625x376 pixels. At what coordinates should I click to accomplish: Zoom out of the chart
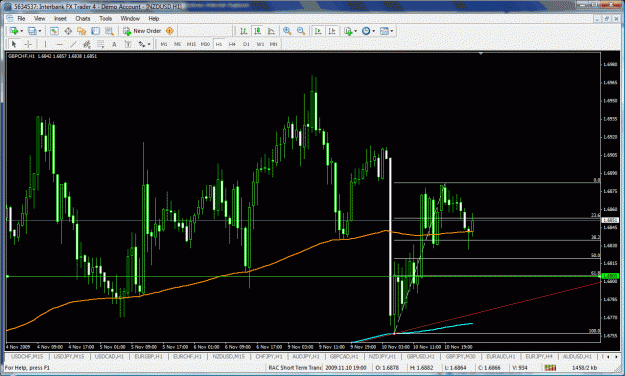point(301,31)
